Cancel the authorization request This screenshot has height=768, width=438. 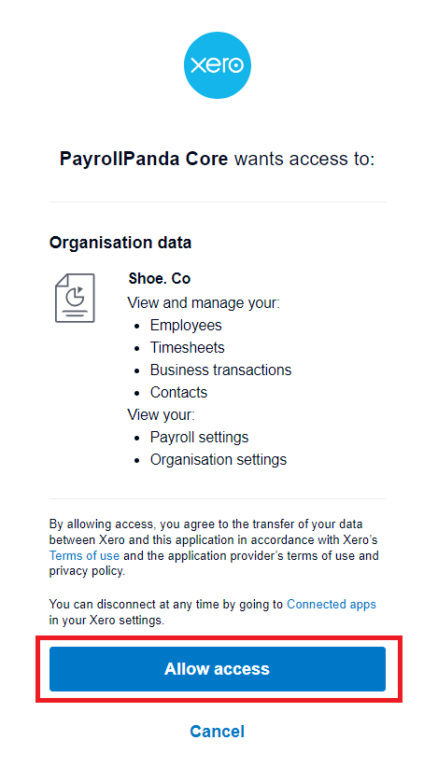(217, 731)
